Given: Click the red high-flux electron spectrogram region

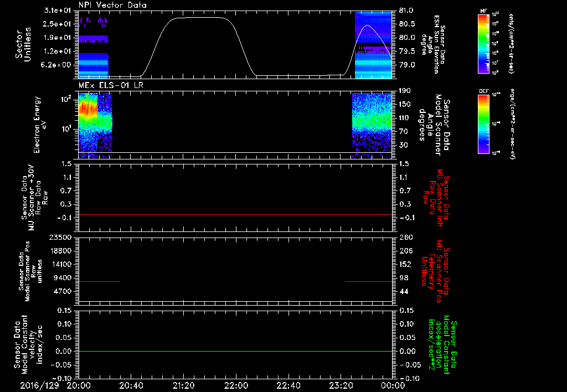Looking at the screenshot, I should (88, 108).
